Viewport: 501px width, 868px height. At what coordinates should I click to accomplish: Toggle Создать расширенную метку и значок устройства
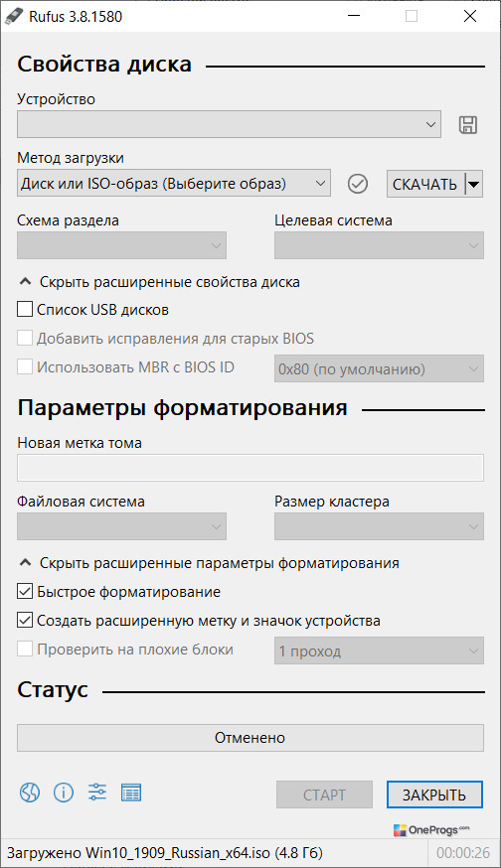tap(25, 620)
